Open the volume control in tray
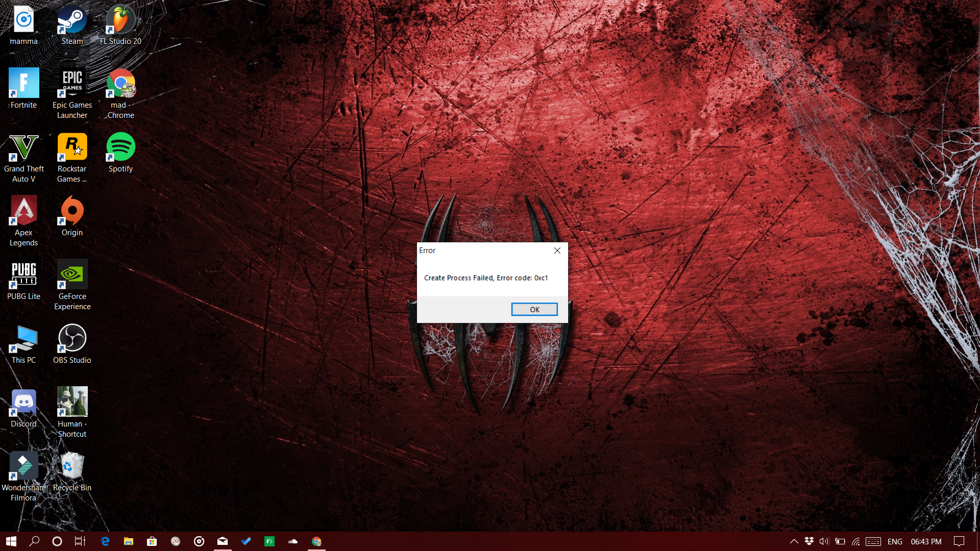Screen dimensions: 980x551 pyautogui.click(x=824, y=541)
